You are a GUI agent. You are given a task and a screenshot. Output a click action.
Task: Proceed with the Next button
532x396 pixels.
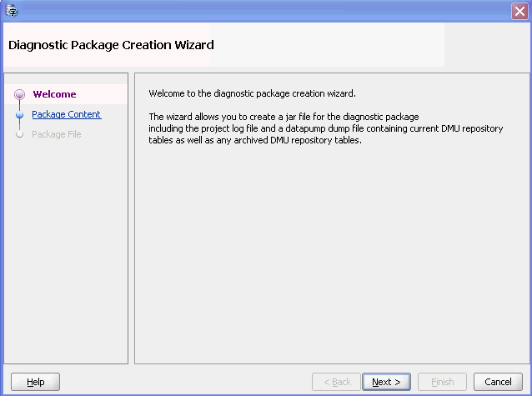[386, 382]
